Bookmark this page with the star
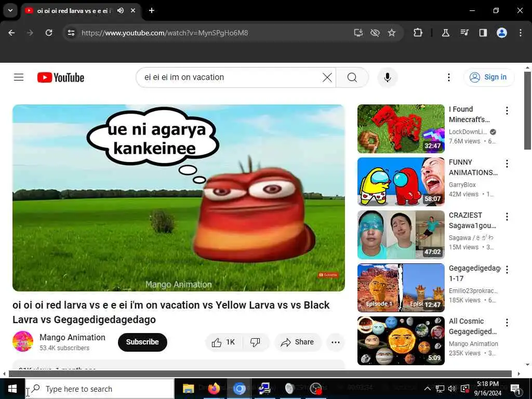Screen dimensions: 532x399 [x=392, y=33]
